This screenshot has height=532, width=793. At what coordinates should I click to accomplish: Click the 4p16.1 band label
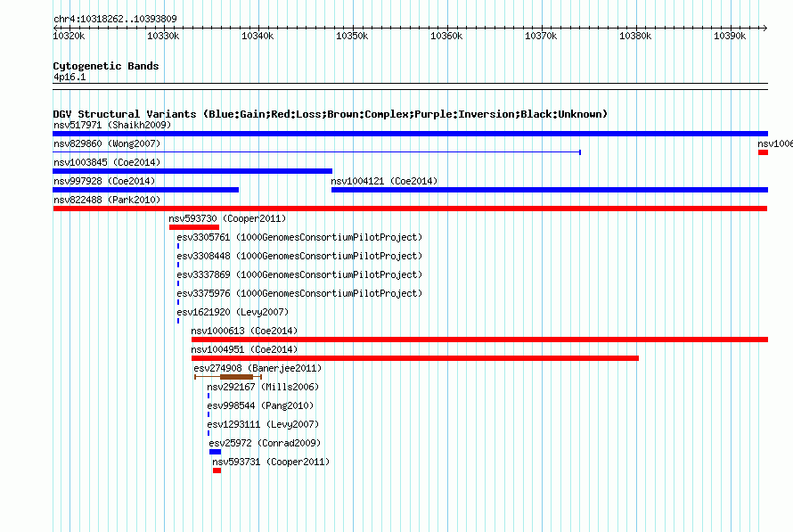[x=69, y=77]
